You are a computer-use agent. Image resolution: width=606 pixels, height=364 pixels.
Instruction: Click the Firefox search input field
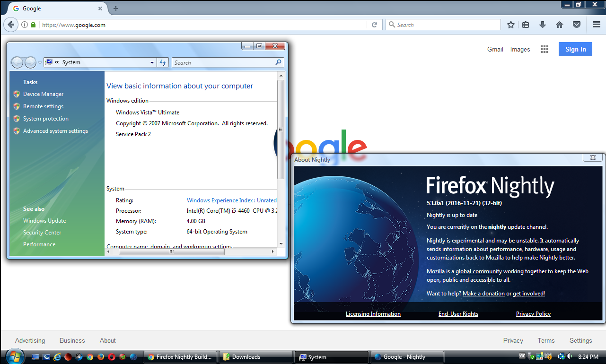tap(443, 25)
